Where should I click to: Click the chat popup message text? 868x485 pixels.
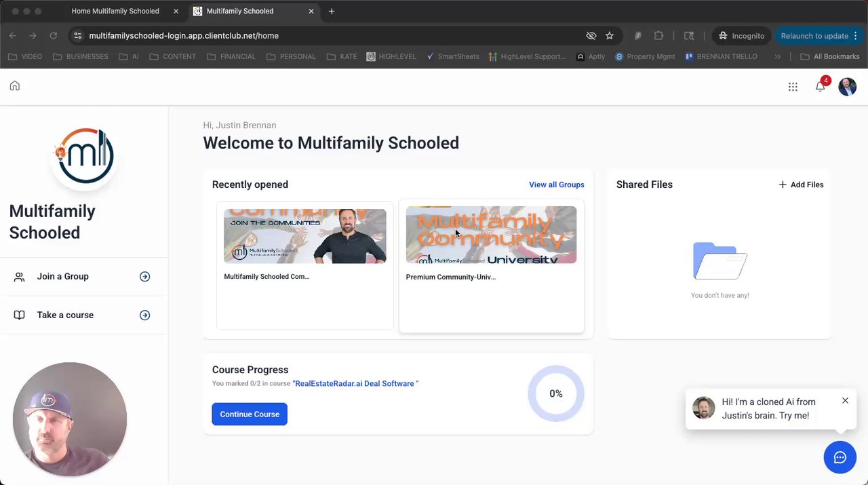(769, 408)
